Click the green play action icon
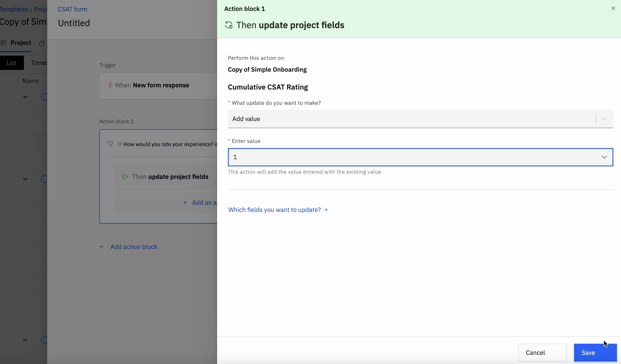Viewport: 621px width, 364px height. point(125,177)
